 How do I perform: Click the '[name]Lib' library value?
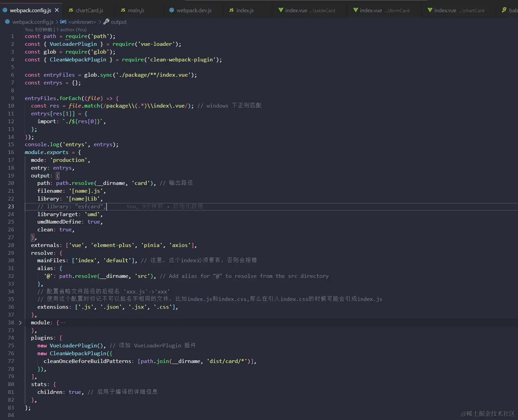click(83, 199)
